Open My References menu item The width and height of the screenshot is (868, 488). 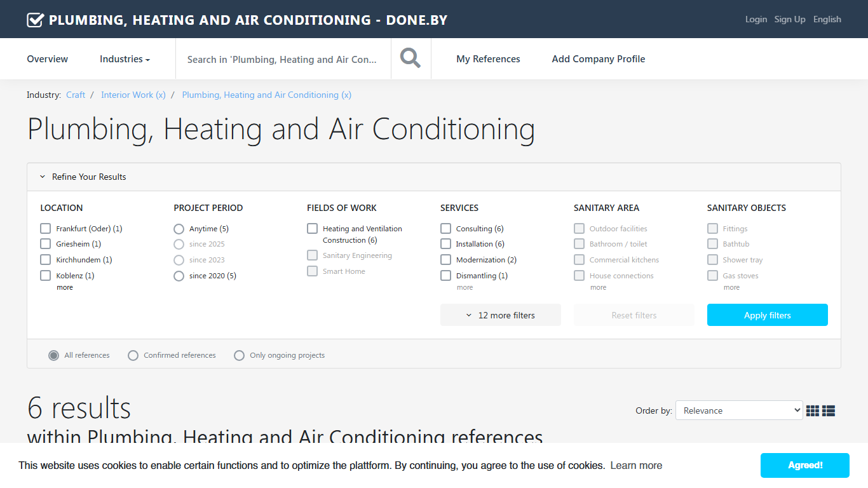[488, 59]
